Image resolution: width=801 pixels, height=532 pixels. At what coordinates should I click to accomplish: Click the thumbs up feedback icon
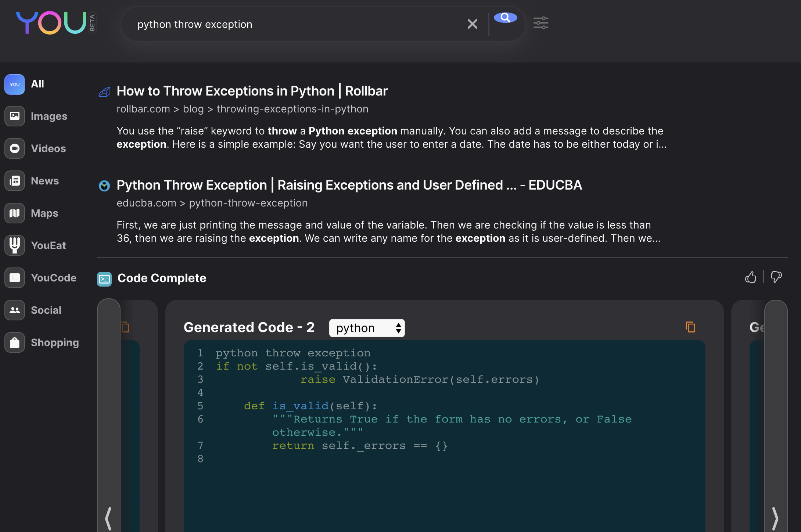pos(751,277)
